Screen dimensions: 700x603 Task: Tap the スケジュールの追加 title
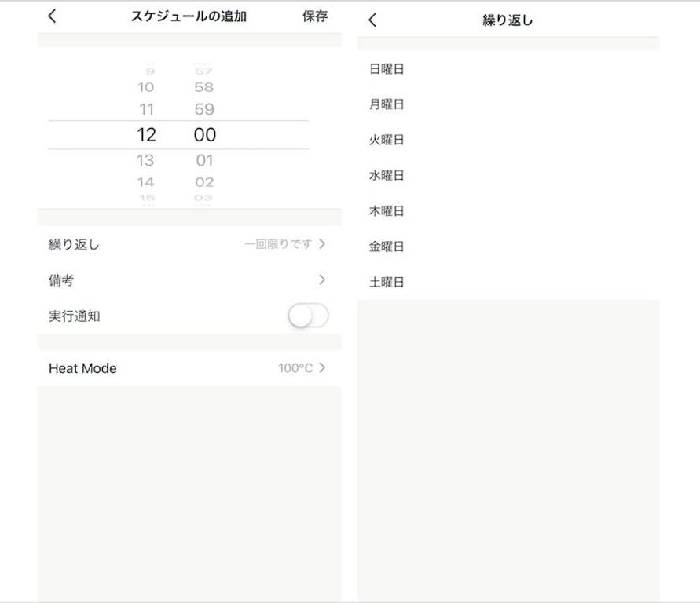tap(189, 16)
